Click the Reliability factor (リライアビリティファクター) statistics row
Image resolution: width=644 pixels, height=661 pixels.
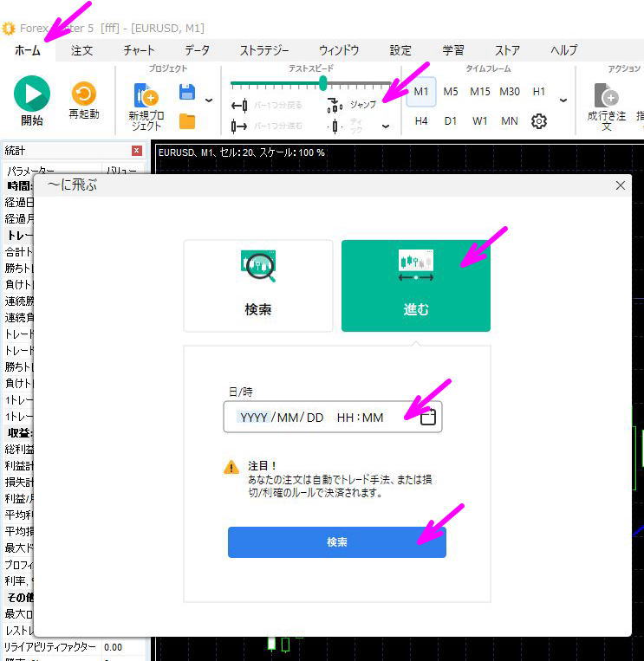coord(74,647)
